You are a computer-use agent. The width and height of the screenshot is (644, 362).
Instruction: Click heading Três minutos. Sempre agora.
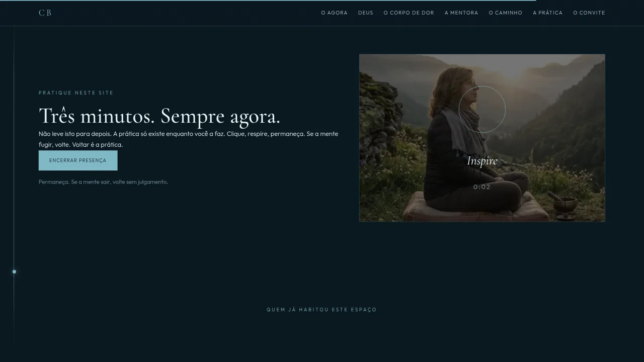(x=159, y=116)
